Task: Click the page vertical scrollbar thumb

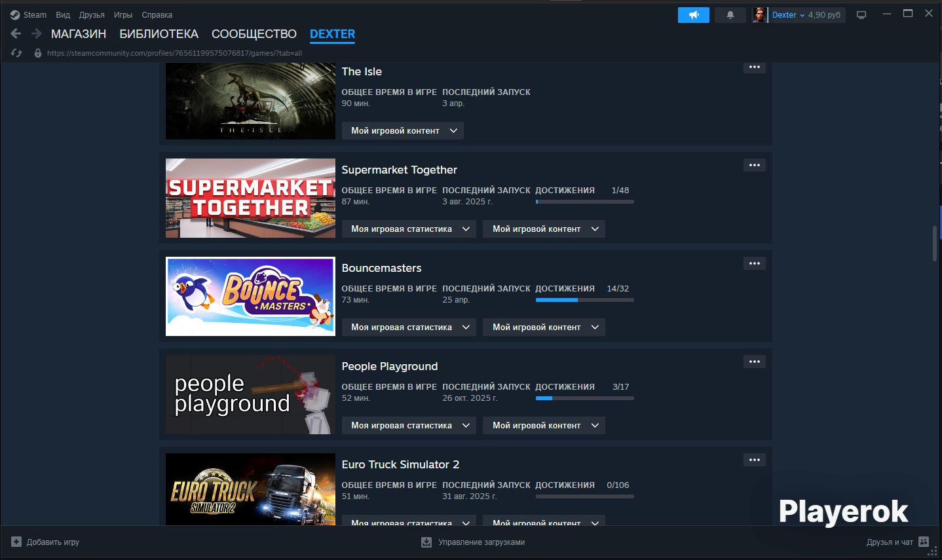Action: (935, 244)
